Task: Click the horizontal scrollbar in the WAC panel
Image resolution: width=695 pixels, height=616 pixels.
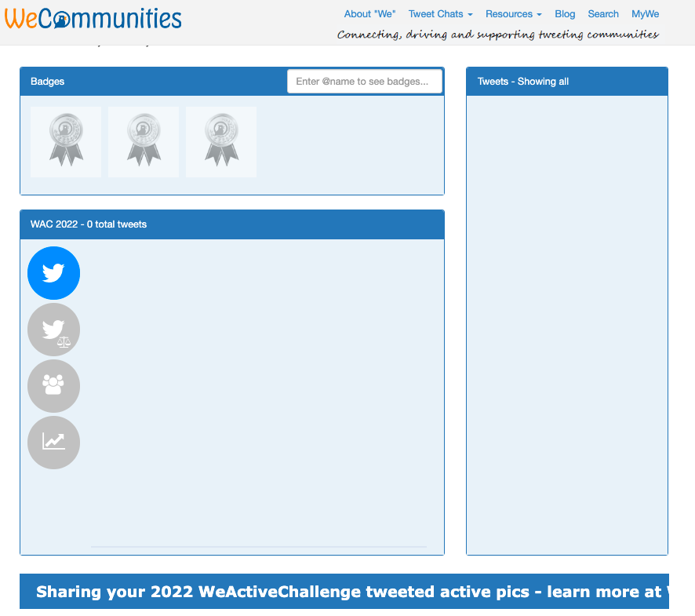Action: pyautogui.click(x=259, y=548)
